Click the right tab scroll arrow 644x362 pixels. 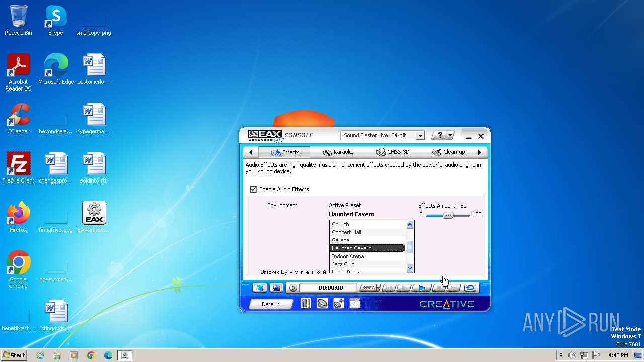click(x=479, y=152)
